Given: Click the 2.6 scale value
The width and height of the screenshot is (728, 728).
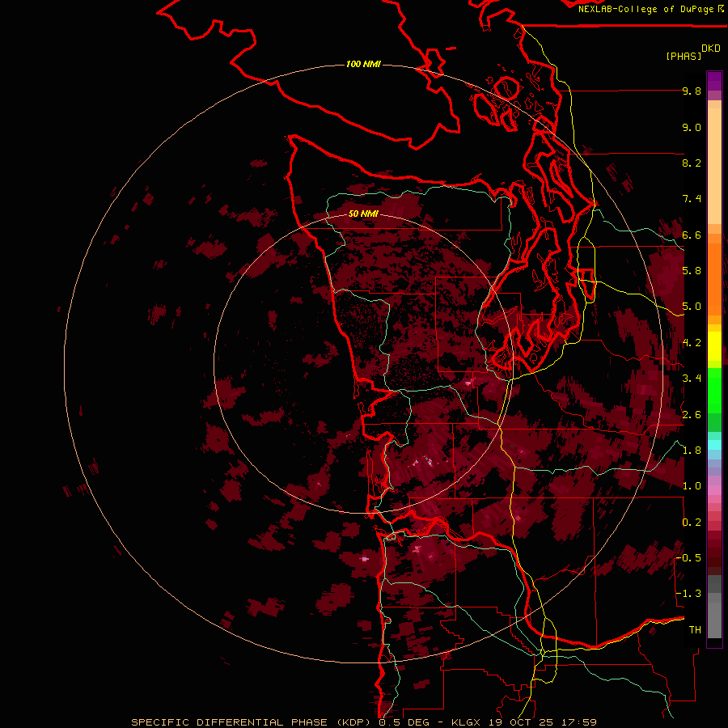Looking at the screenshot, I should click(x=692, y=414).
